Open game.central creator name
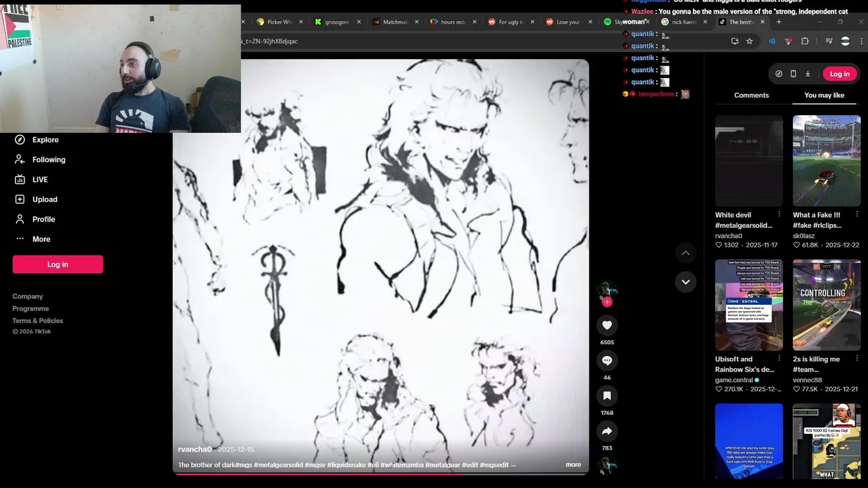 [x=734, y=380]
